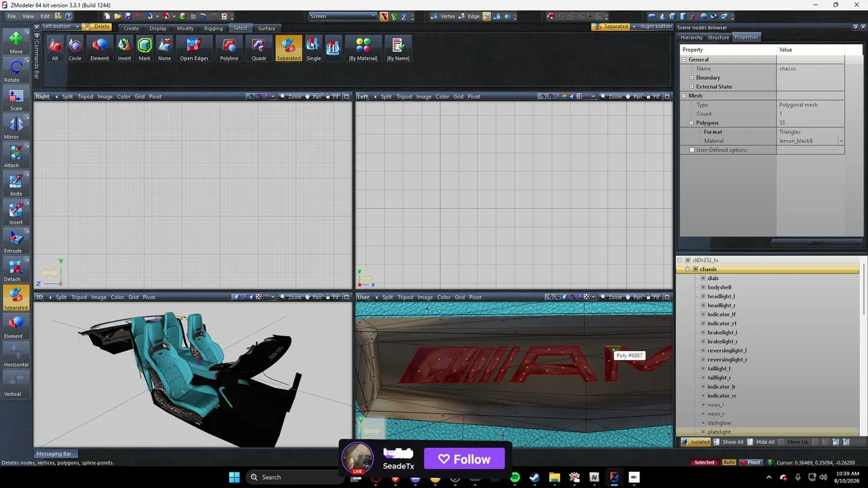Toggle Separated mode in the left sidebar
This screenshot has height=488, width=868.
(16, 298)
